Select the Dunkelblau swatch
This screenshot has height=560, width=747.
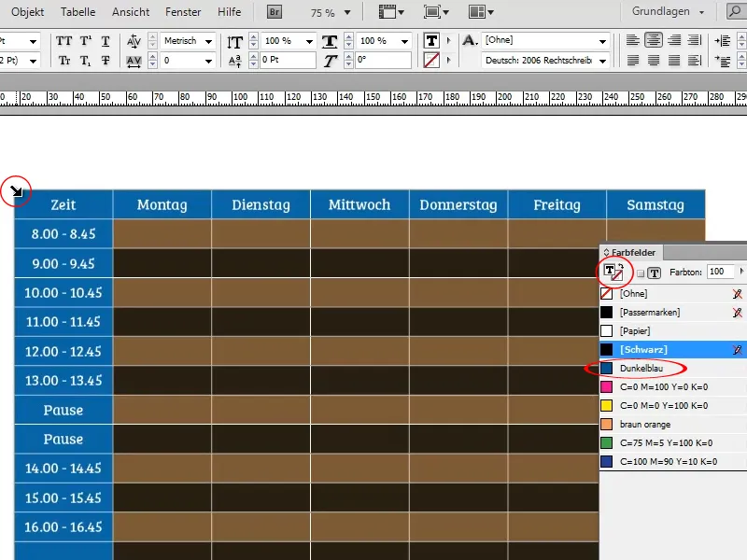click(x=672, y=368)
